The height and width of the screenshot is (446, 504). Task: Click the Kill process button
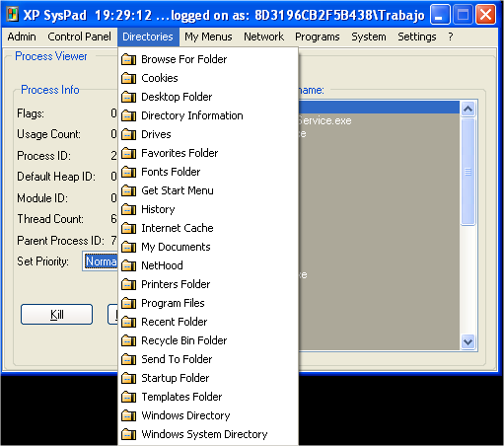(x=56, y=314)
